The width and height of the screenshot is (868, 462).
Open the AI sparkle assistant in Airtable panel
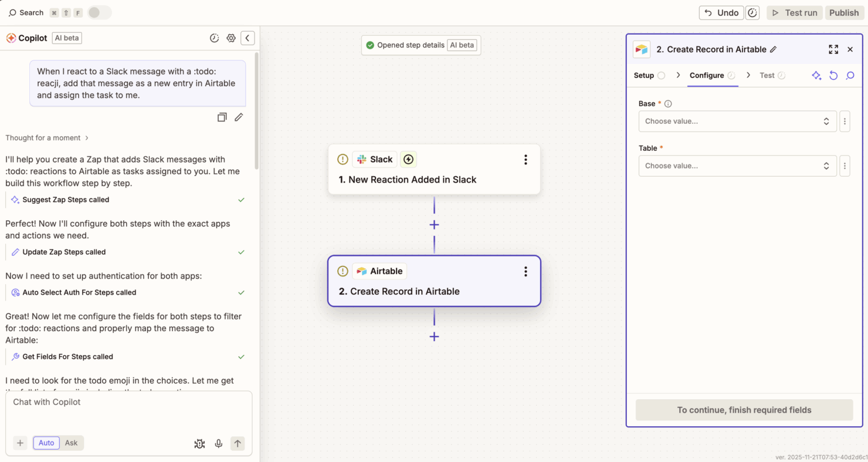click(x=816, y=75)
